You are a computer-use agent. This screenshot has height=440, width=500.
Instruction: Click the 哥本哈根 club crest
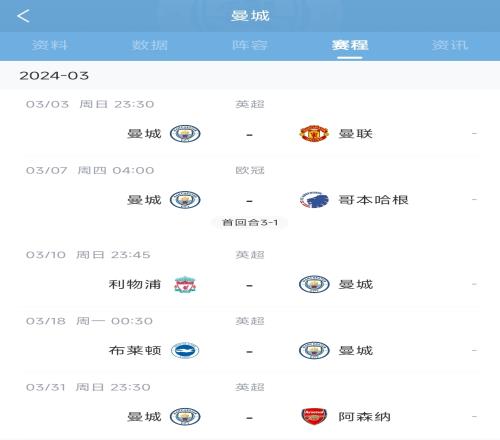[314, 200]
